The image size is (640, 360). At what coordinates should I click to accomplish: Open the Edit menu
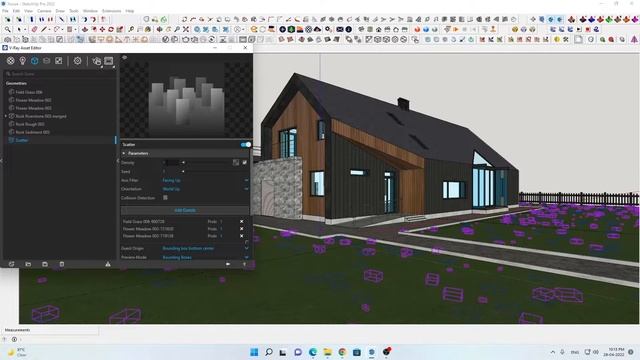tap(16, 11)
